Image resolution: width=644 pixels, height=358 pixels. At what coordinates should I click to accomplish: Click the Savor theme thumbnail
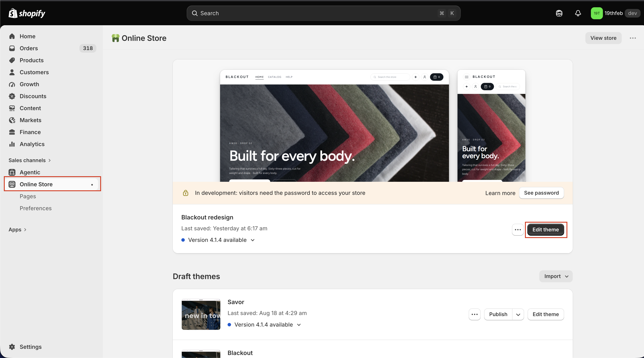[x=201, y=314]
